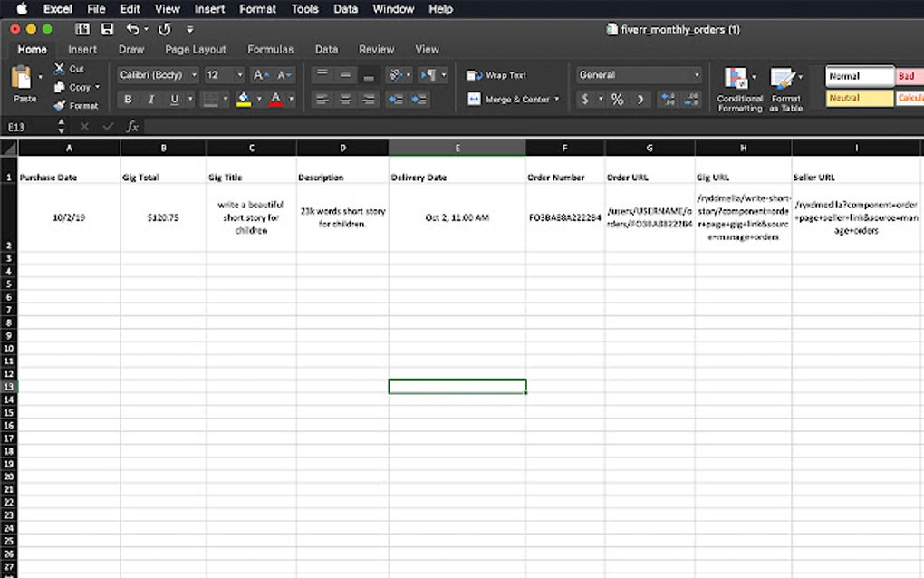Open the font name dropdown

(x=194, y=75)
